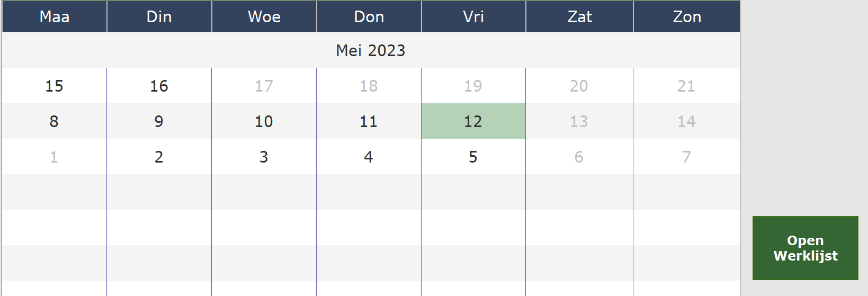Select date 11 under Don
The image size is (868, 296).
point(369,121)
